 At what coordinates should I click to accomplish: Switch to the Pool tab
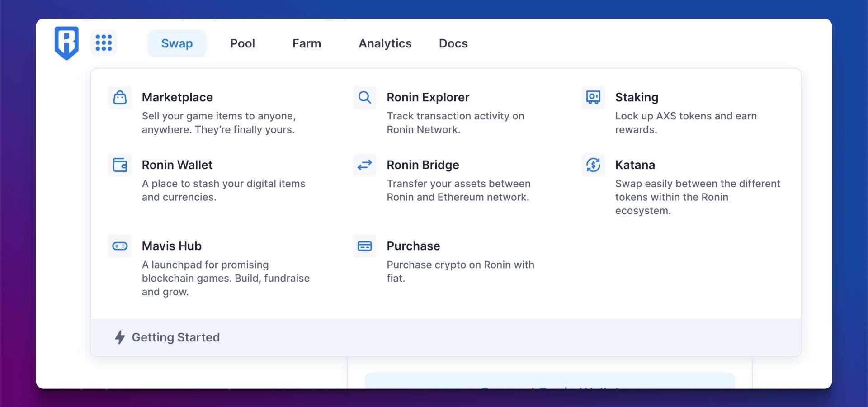(x=243, y=43)
